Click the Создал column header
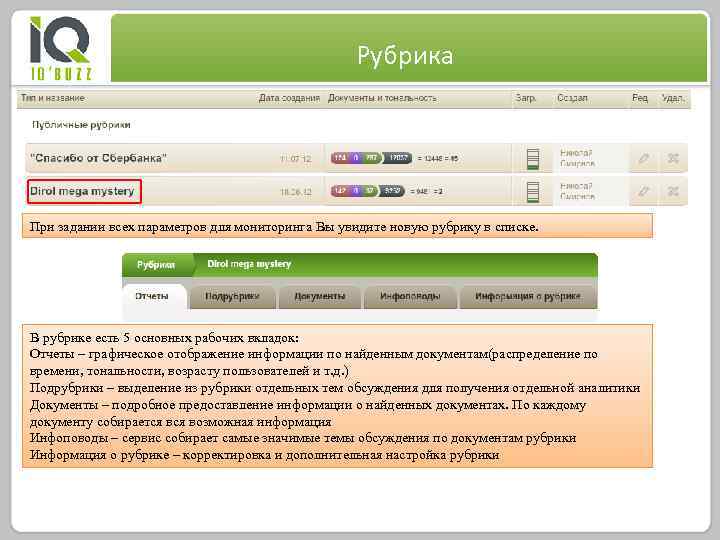This screenshot has width=720, height=540. coord(572,98)
